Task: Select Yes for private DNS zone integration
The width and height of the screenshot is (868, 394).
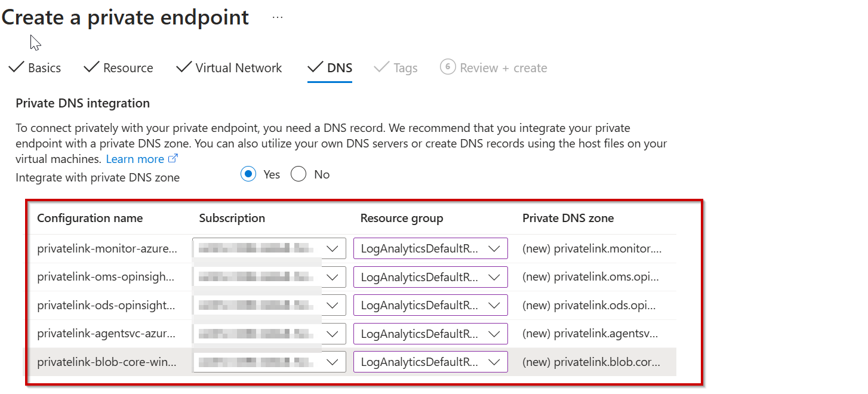Action: tap(248, 174)
